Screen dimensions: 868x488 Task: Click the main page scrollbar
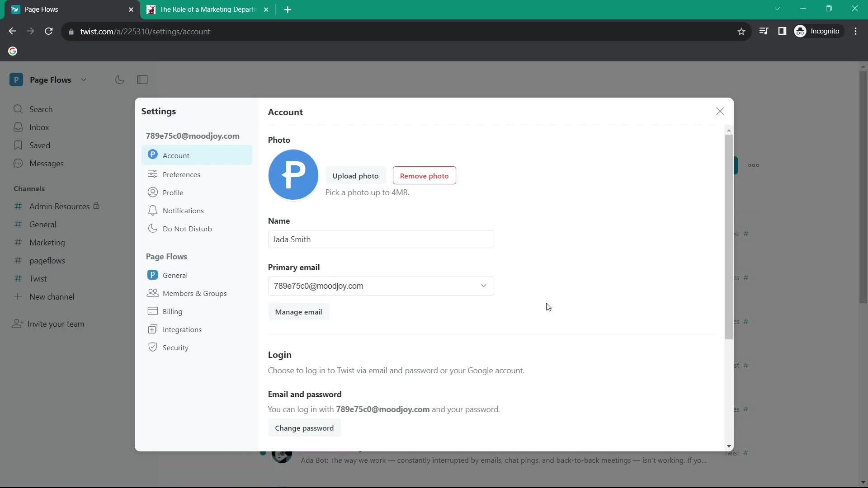[863, 187]
